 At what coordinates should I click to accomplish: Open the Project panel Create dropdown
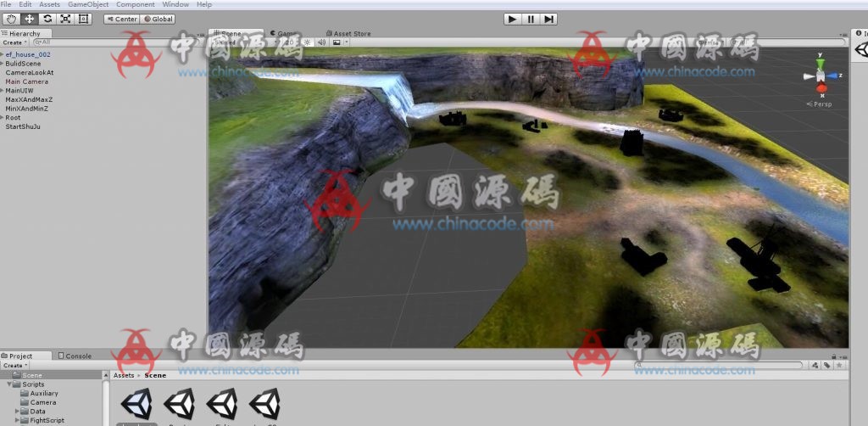pyautogui.click(x=14, y=366)
